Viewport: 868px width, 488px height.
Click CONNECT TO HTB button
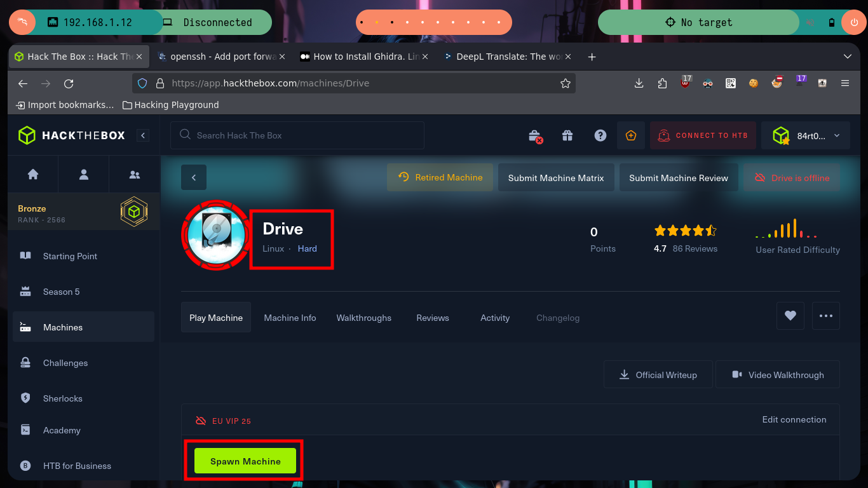(x=703, y=135)
